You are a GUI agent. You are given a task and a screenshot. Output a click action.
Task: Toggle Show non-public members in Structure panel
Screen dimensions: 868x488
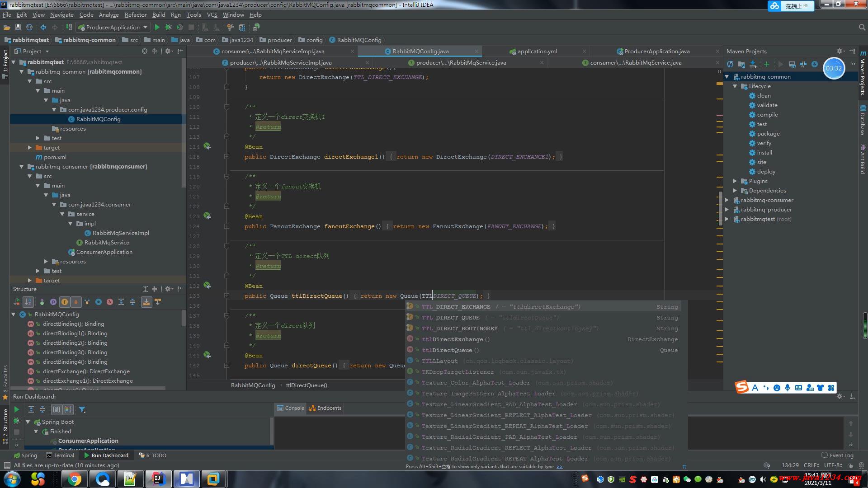click(x=76, y=302)
